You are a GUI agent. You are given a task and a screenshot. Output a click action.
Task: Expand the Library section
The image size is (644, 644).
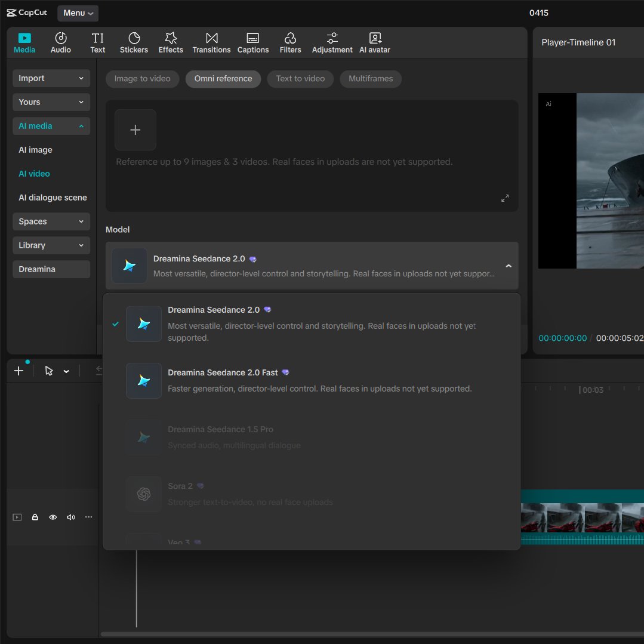tap(51, 245)
